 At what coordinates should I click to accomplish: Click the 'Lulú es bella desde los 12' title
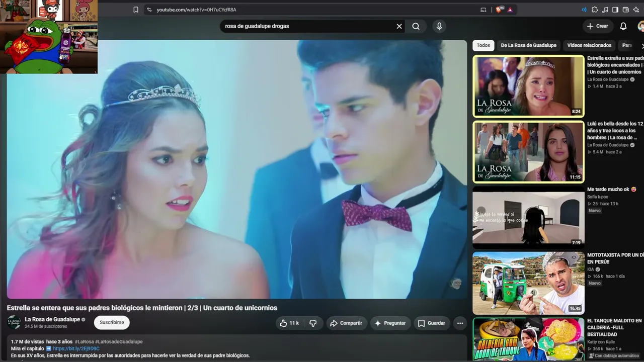click(615, 131)
